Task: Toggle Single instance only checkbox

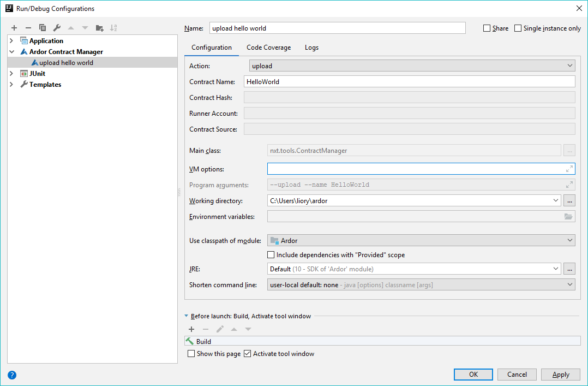Action: point(518,28)
